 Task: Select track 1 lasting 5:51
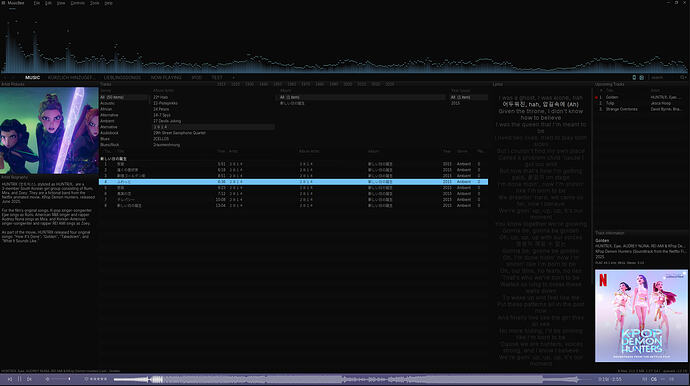[x=294, y=164]
